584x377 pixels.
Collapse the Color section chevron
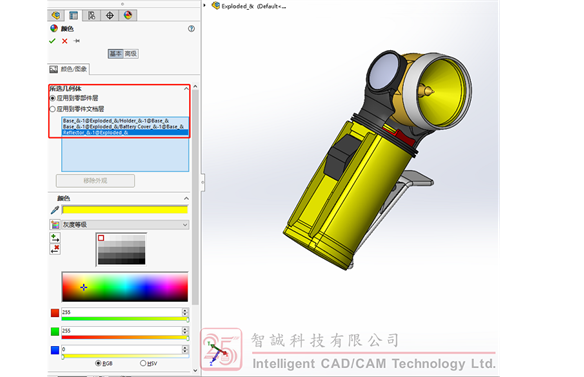click(186, 198)
